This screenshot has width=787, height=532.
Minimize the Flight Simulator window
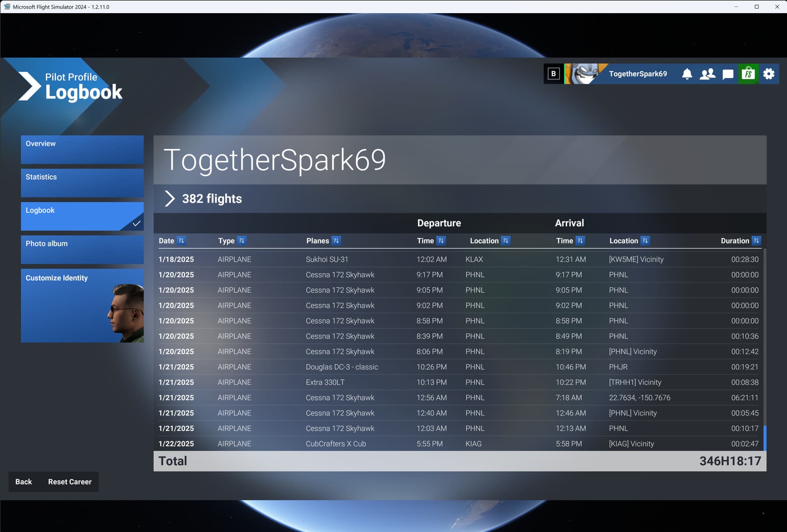(x=736, y=7)
